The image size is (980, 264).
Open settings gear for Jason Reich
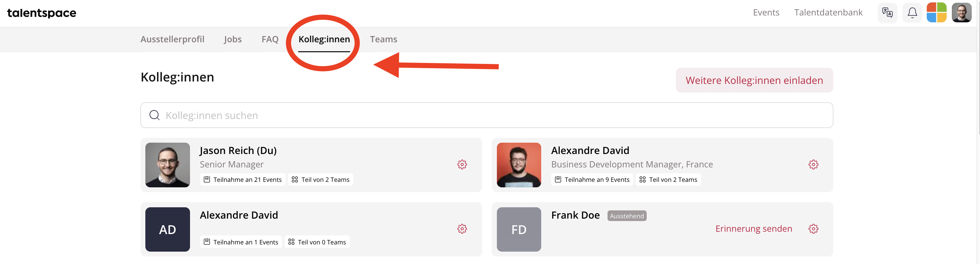(462, 164)
